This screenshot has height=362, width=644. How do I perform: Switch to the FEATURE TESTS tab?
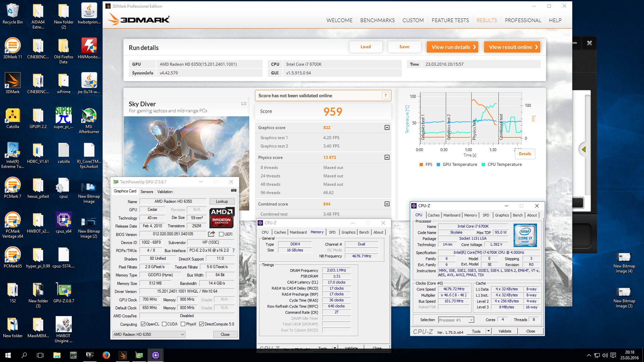[450, 20]
